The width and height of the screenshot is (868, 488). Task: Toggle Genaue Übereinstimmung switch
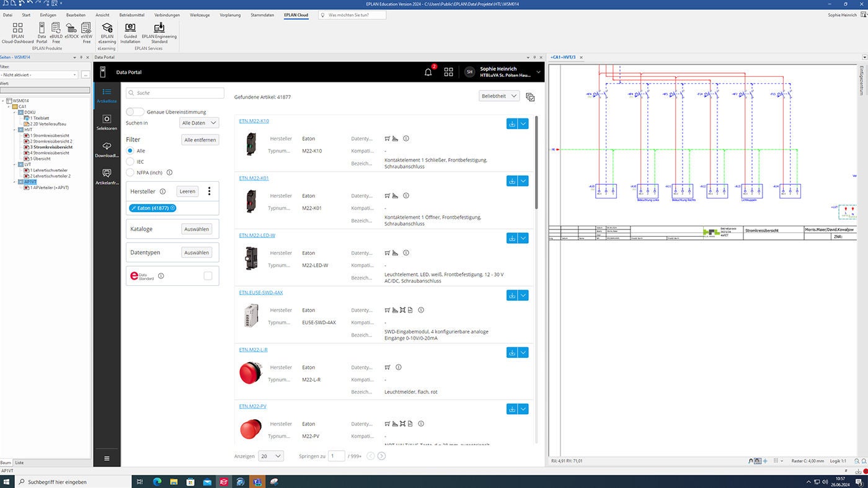(135, 112)
